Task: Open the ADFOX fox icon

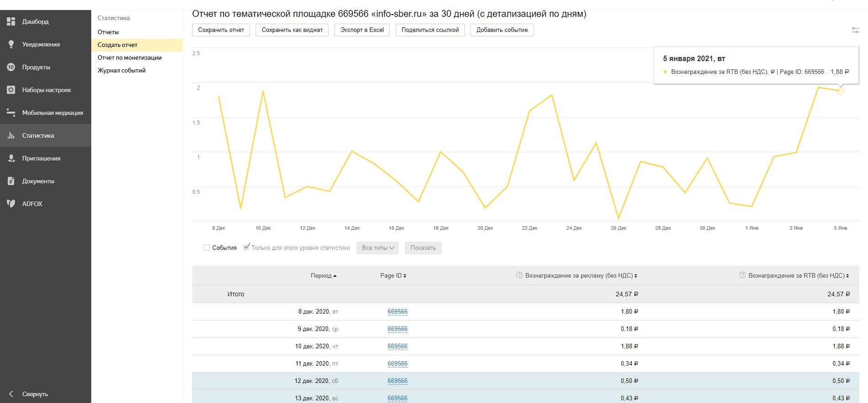Action: (11, 204)
